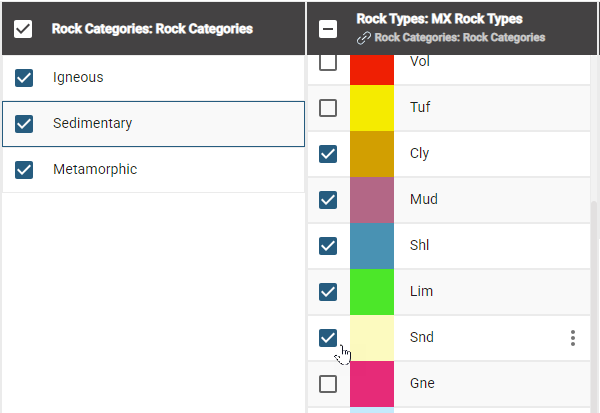Check the Gne rock type checkbox
Screen dimensions: 600x413
328,384
